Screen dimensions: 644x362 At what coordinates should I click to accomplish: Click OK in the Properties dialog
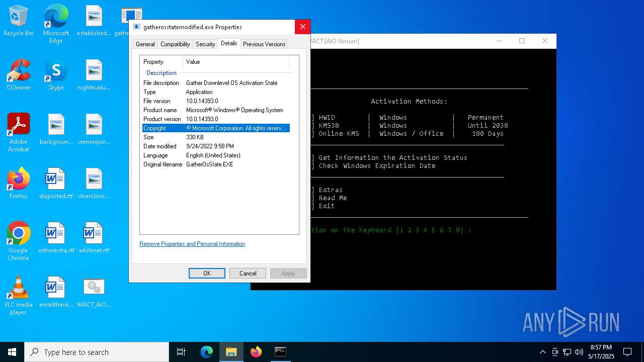coord(207,273)
